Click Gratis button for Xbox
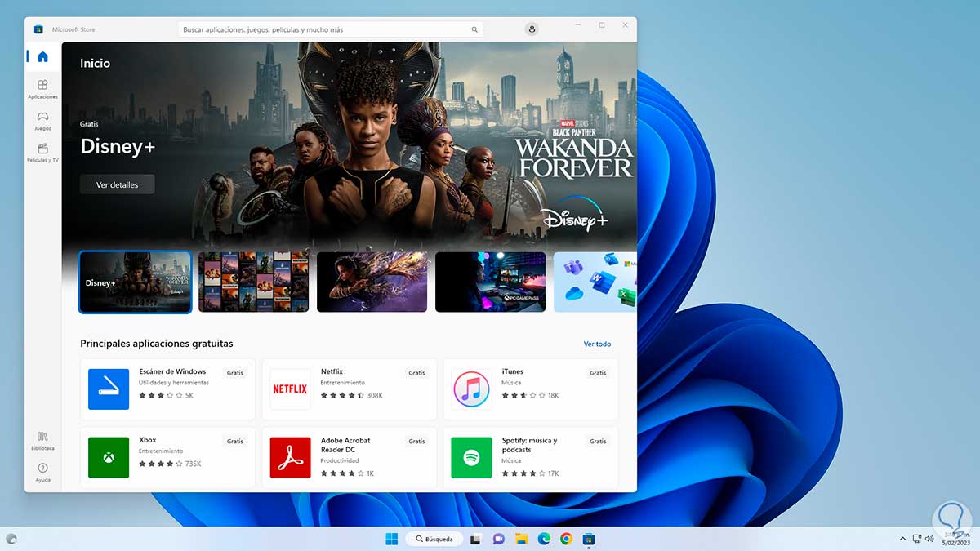The width and height of the screenshot is (980, 551). pos(235,442)
